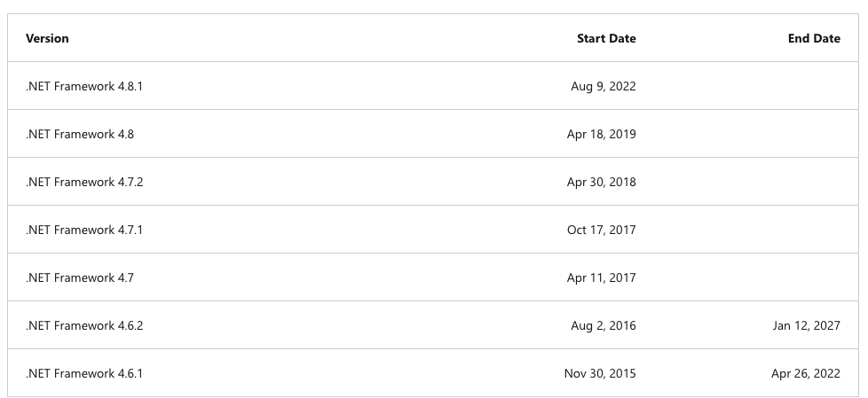
Task: Click the .NET Framework 4.7.2 version text
Action: 84,182
